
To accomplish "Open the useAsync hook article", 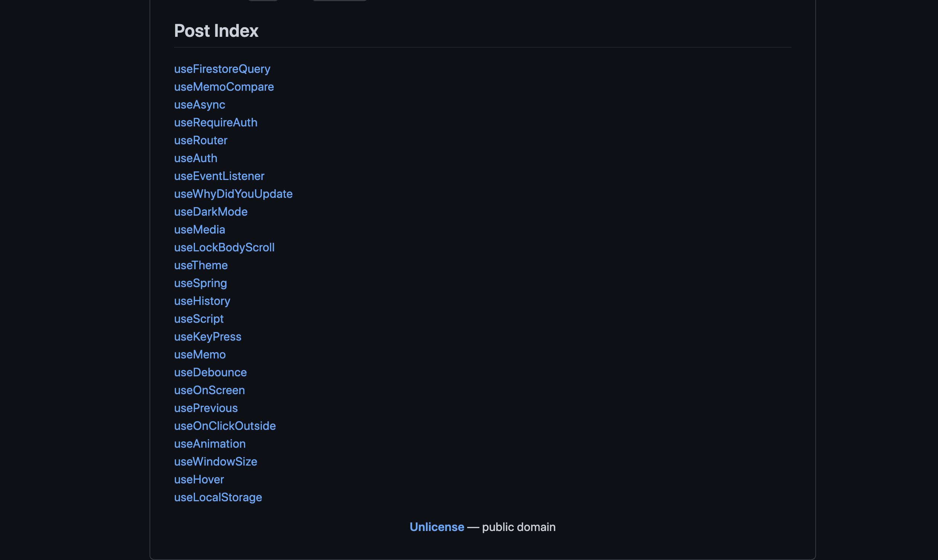I will [199, 104].
